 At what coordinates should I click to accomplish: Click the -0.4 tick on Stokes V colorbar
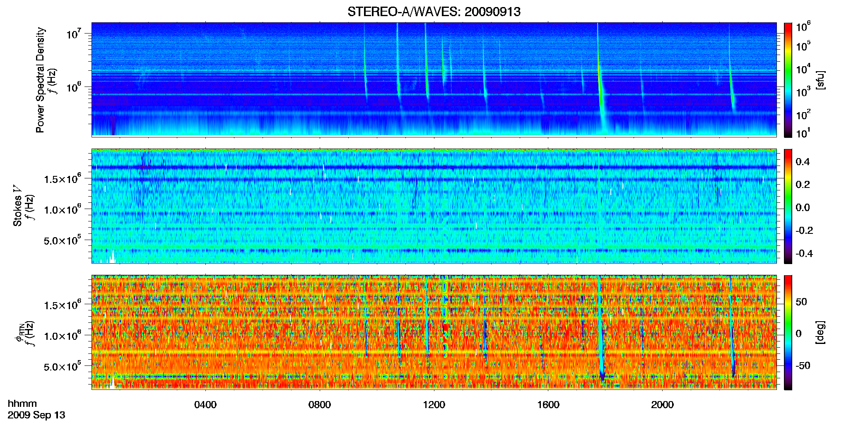pyautogui.click(x=804, y=253)
